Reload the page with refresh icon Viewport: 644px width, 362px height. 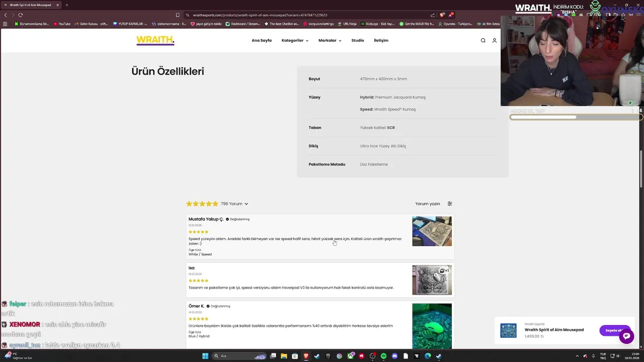pos(21,15)
